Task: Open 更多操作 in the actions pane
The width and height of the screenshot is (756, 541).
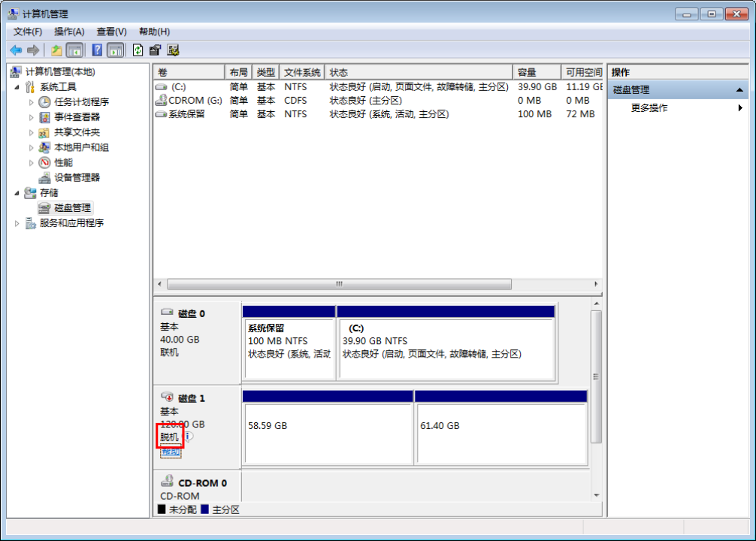Action: [649, 108]
